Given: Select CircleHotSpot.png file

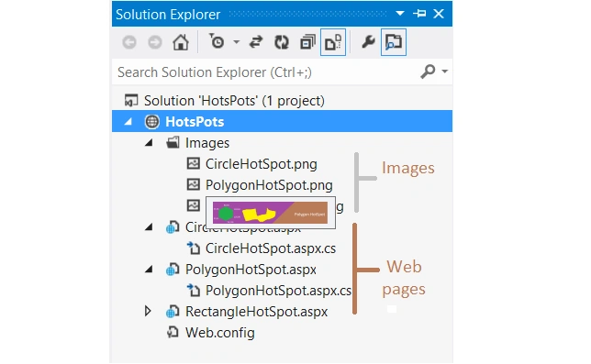Looking at the screenshot, I should coord(262,164).
